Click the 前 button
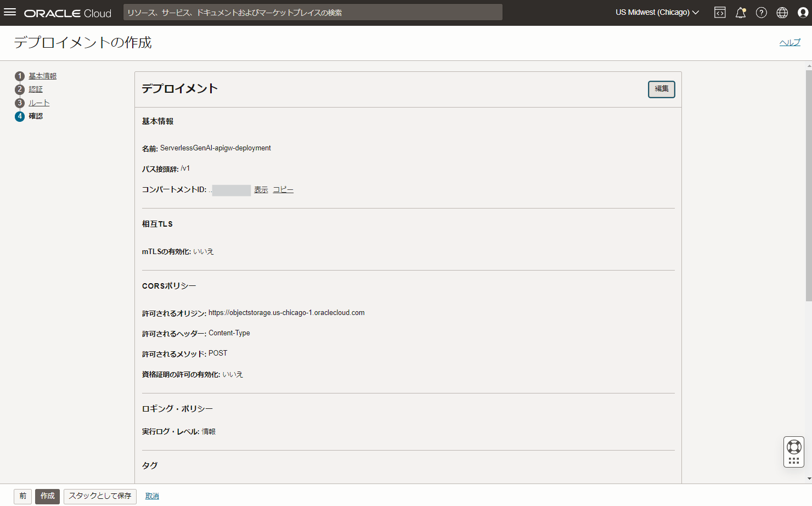Viewport: 812px width, 506px height. [x=22, y=496]
